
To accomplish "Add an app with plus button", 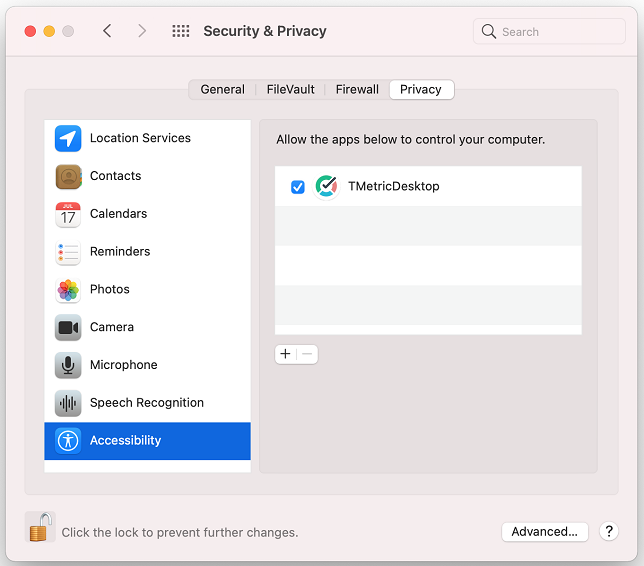I will [285, 354].
